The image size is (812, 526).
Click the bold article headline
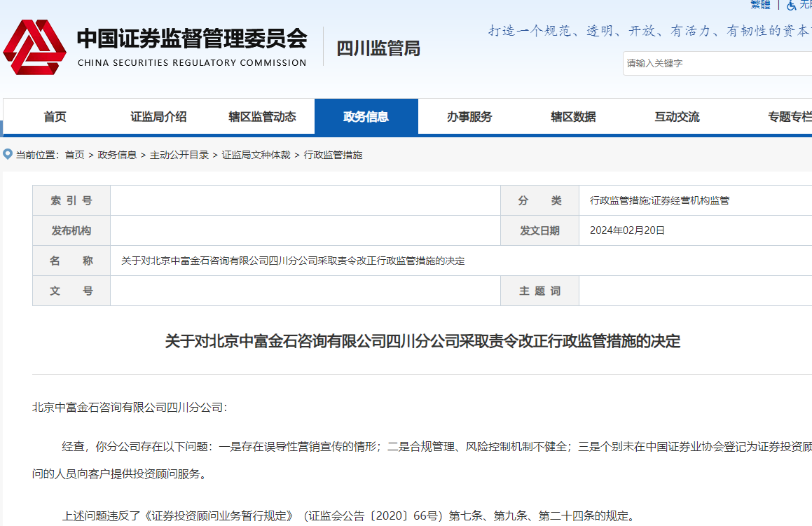[x=422, y=341]
